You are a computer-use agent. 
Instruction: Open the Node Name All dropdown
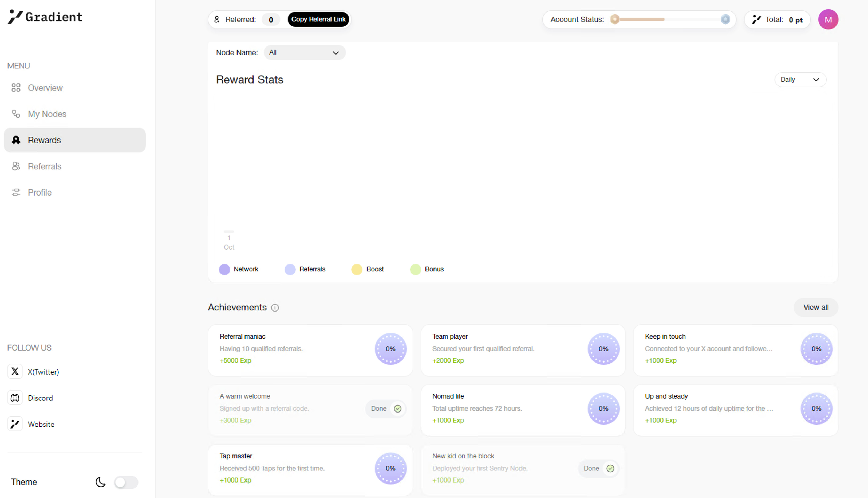305,53
